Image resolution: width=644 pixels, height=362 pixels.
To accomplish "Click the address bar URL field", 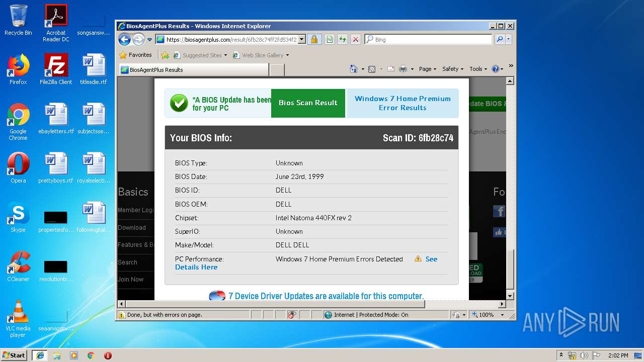I will point(226,39).
